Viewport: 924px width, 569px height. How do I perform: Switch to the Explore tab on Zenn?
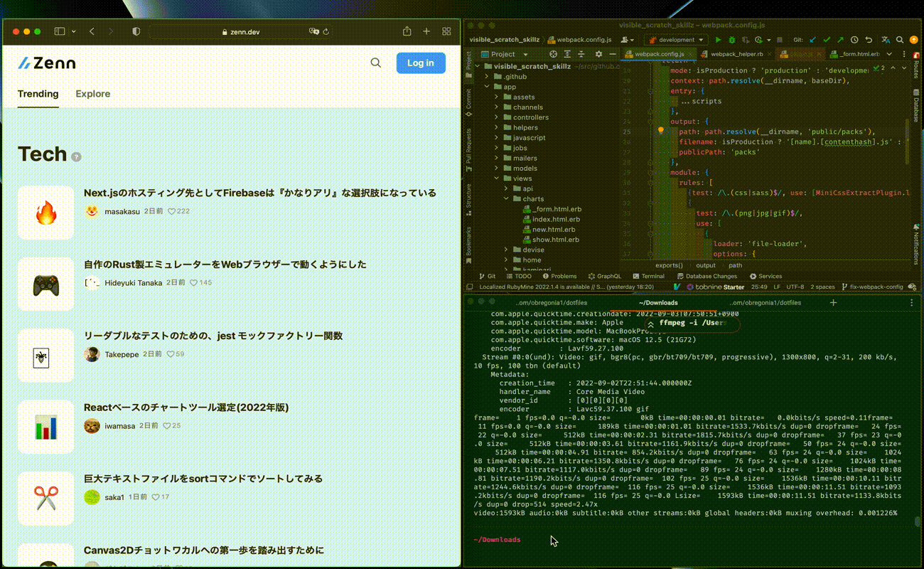93,94
